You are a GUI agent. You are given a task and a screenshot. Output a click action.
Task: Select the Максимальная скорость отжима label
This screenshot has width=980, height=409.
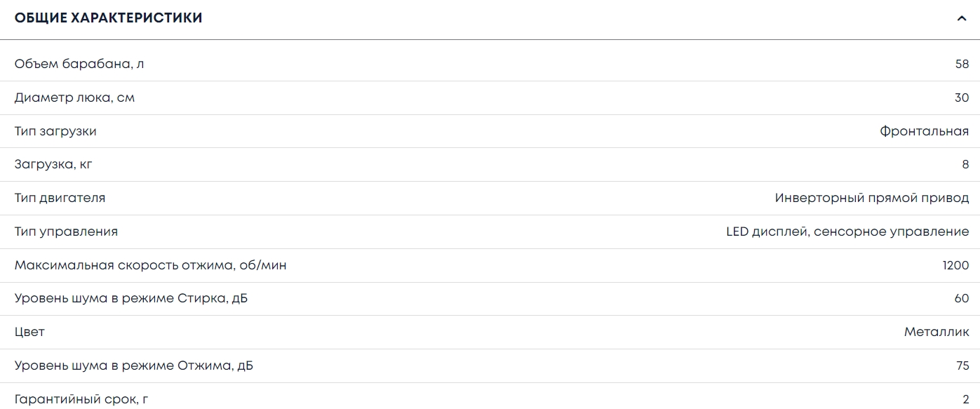tap(150, 265)
